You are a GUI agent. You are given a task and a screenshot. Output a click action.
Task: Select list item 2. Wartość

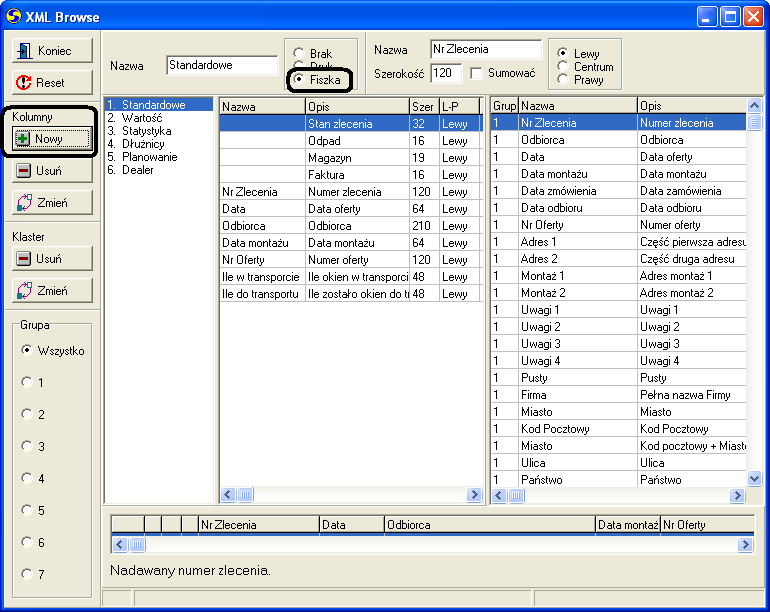coord(159,118)
